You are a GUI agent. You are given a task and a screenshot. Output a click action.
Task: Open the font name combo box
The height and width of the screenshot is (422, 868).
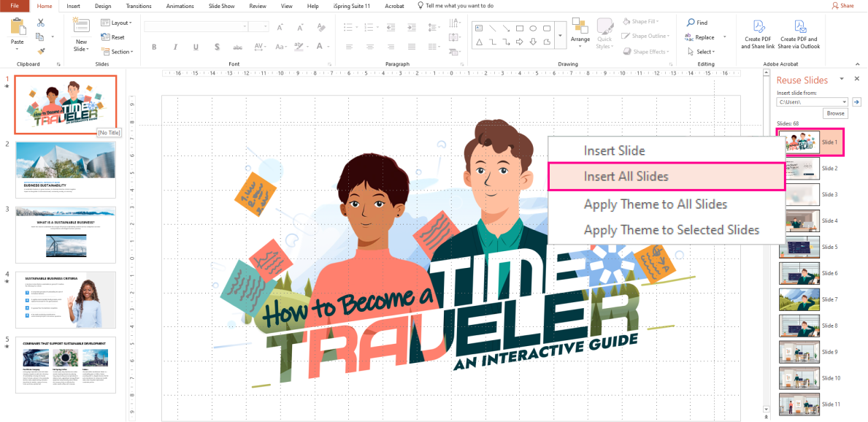196,26
